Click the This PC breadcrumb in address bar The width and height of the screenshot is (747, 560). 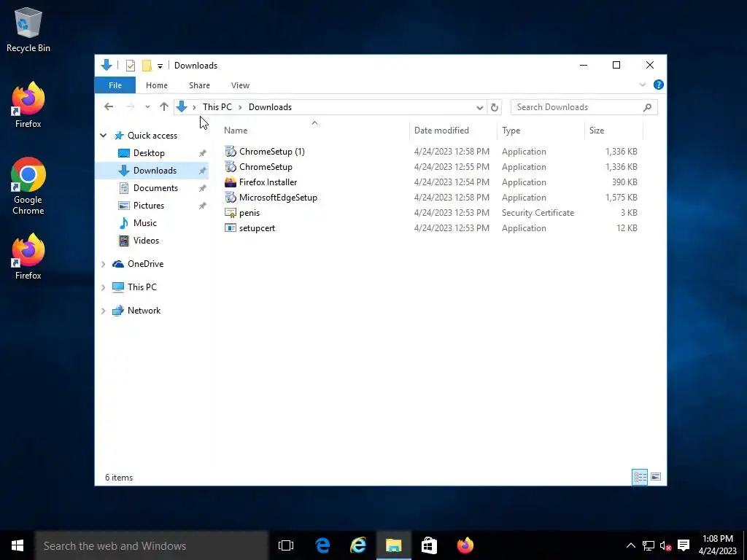tap(217, 107)
